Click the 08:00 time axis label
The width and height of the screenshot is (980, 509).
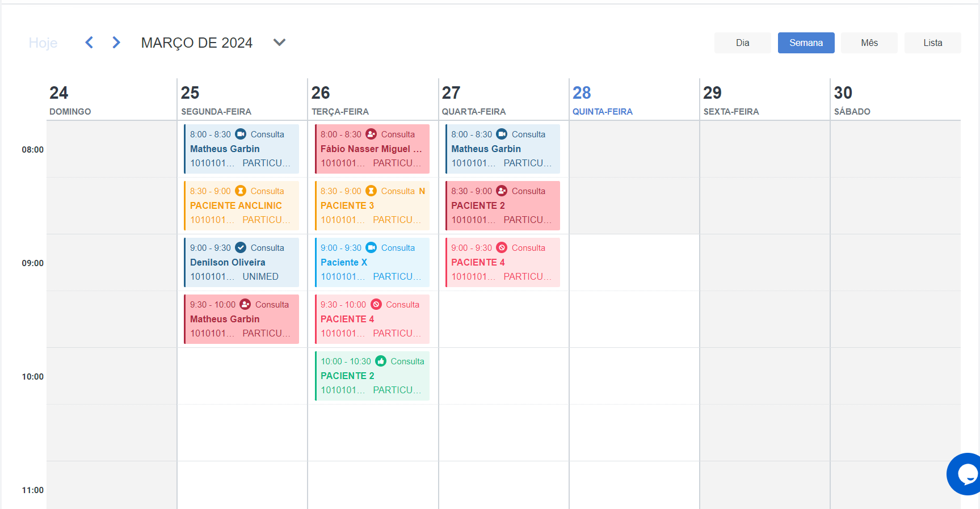pyautogui.click(x=33, y=150)
